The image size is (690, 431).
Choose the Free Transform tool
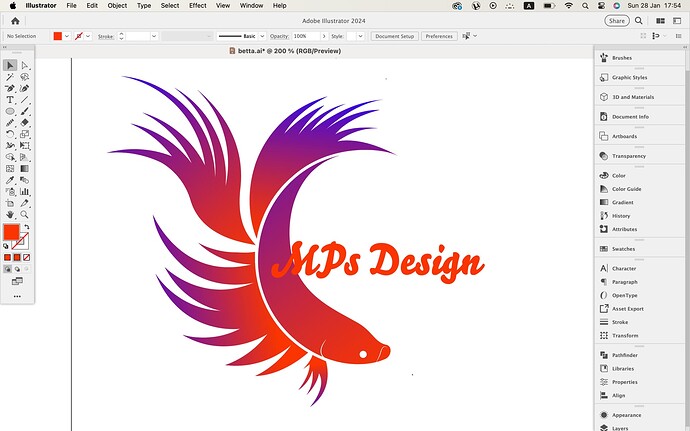[25, 146]
